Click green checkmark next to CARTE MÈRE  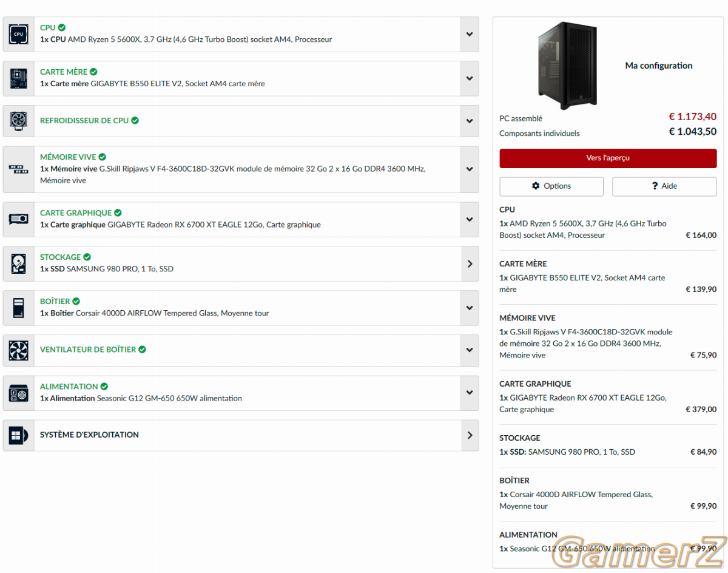tap(93, 72)
